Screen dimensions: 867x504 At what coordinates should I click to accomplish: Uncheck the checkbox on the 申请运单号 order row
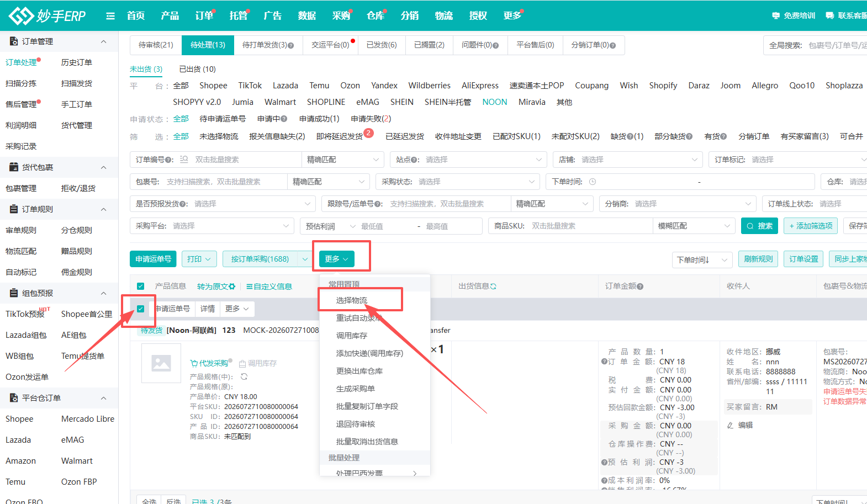click(141, 309)
